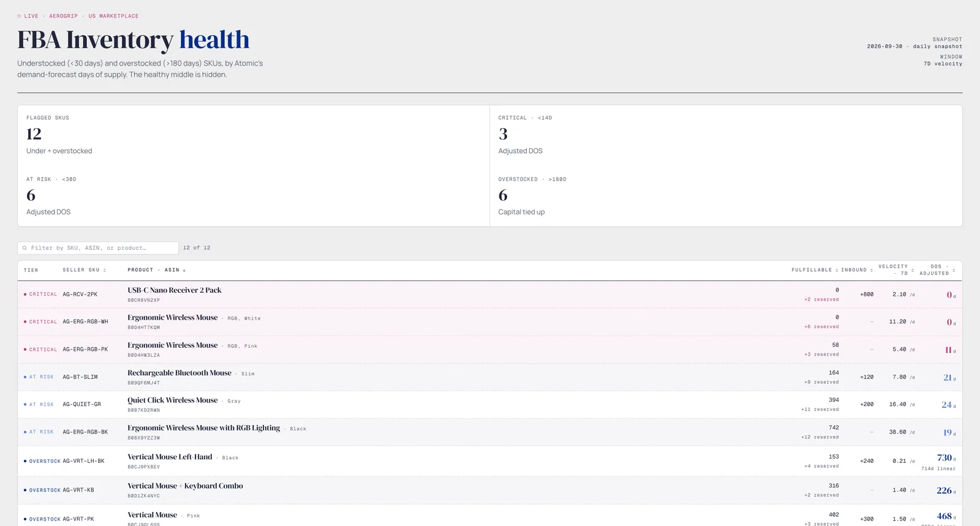Sort table by Fulfillable column
The width and height of the screenshot is (980, 526).
coord(814,270)
